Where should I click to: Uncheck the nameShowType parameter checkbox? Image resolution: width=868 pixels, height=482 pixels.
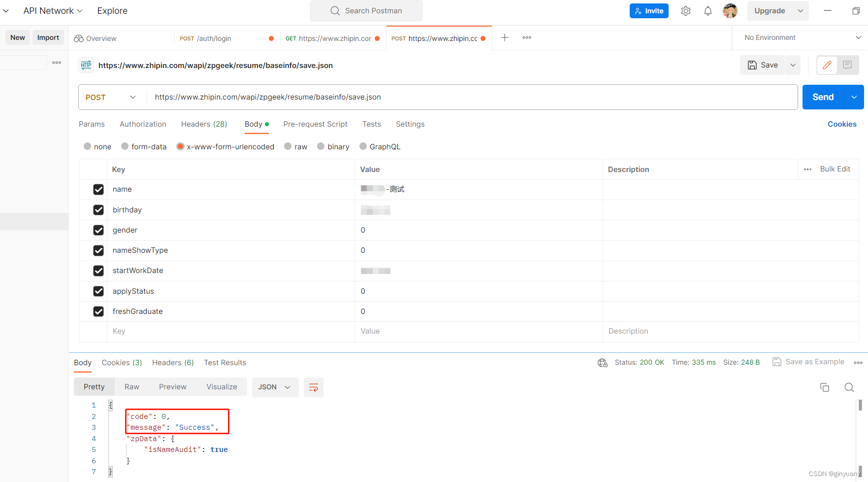pos(98,250)
